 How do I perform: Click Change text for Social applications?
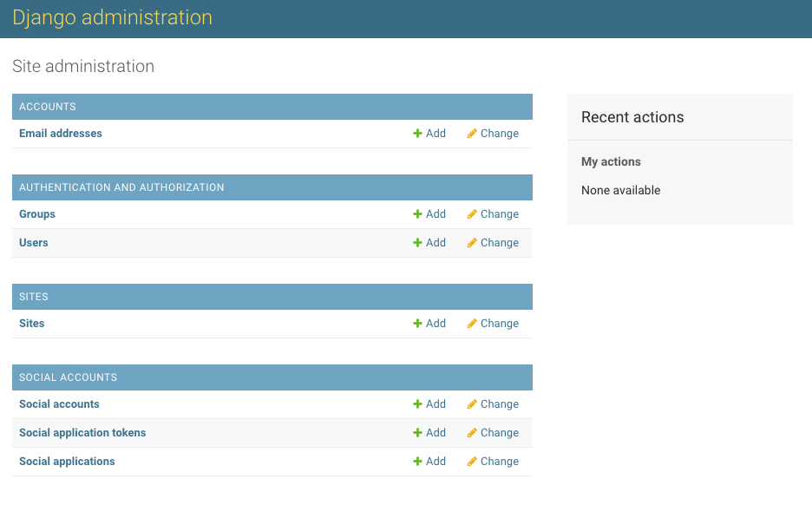coord(500,462)
